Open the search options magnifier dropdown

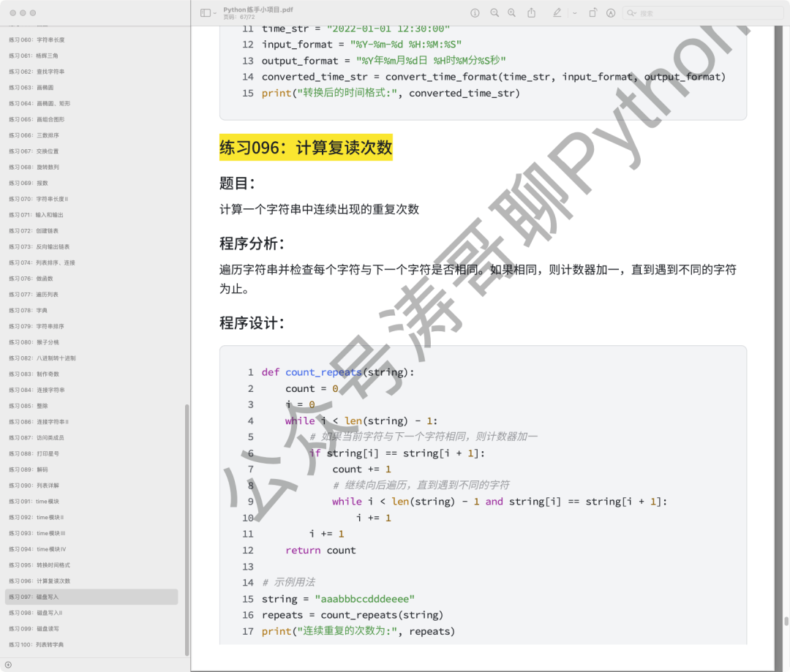click(x=631, y=13)
